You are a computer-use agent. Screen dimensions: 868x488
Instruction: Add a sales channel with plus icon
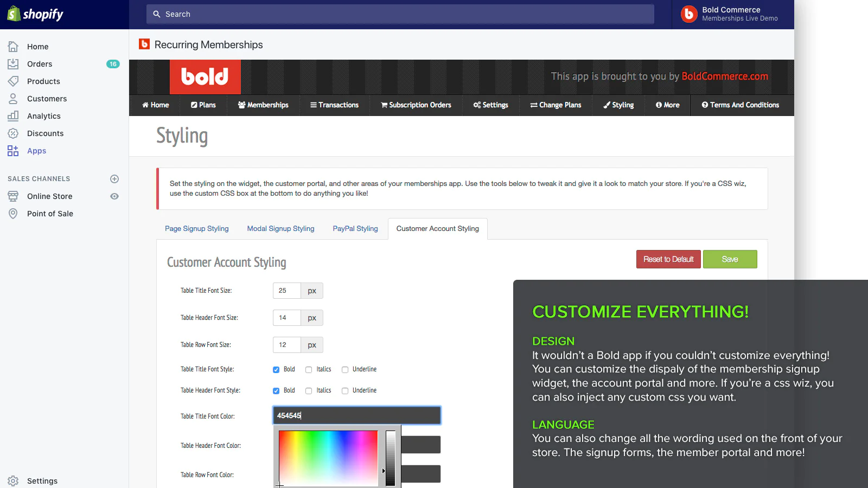114,179
